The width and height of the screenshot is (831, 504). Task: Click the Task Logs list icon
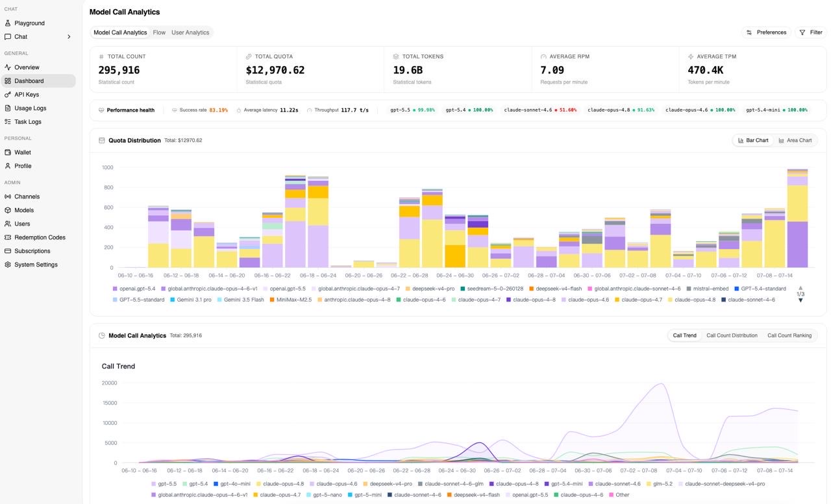(8, 121)
